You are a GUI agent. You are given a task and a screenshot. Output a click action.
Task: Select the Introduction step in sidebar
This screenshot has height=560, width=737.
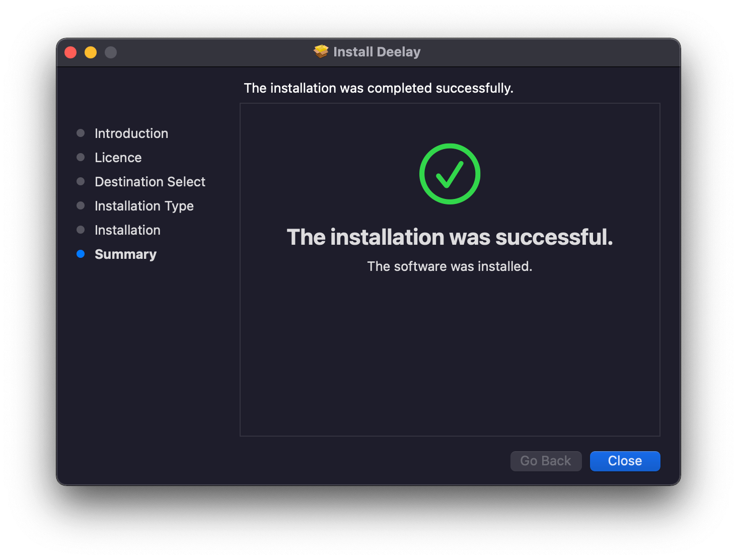(131, 133)
